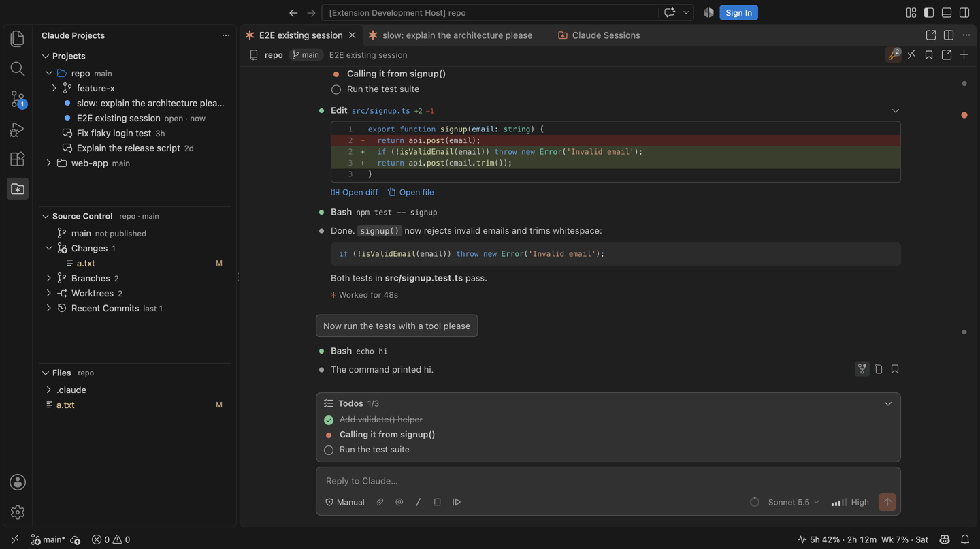The image size is (980, 549).
Task: Open Claude Projects panel more actions menu
Action: coord(226,35)
